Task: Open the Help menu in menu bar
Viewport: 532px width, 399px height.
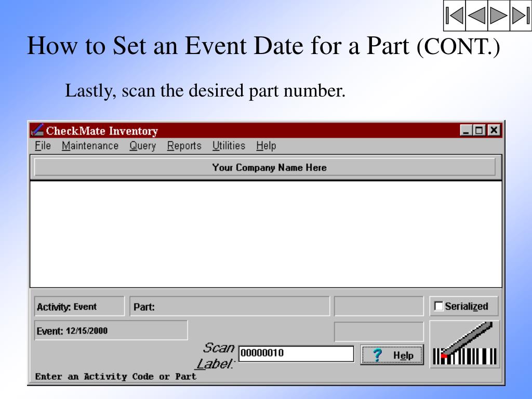Action: tap(266, 146)
